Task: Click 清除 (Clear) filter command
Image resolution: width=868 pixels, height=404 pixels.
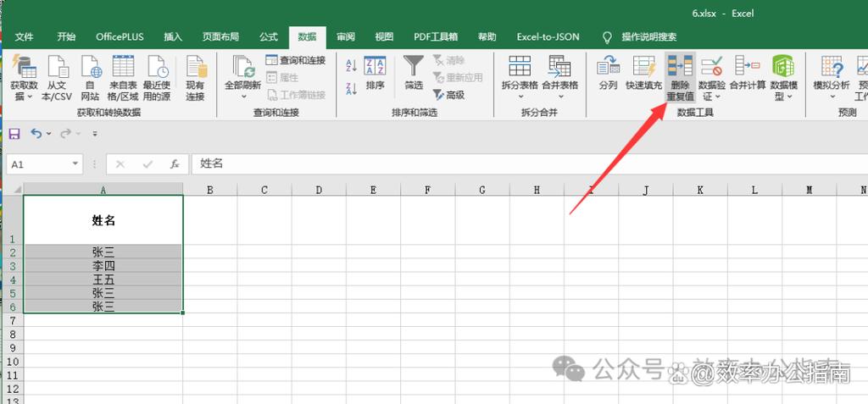Action: coord(449,60)
